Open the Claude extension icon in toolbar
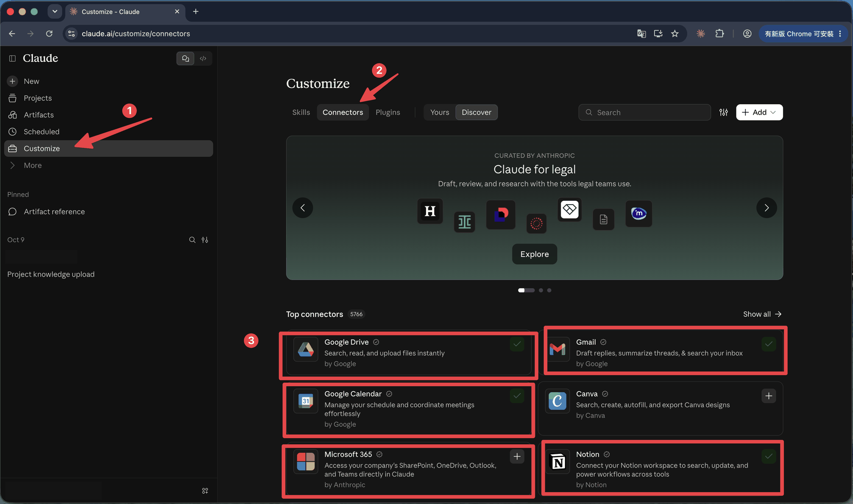The width and height of the screenshot is (853, 504). [700, 34]
